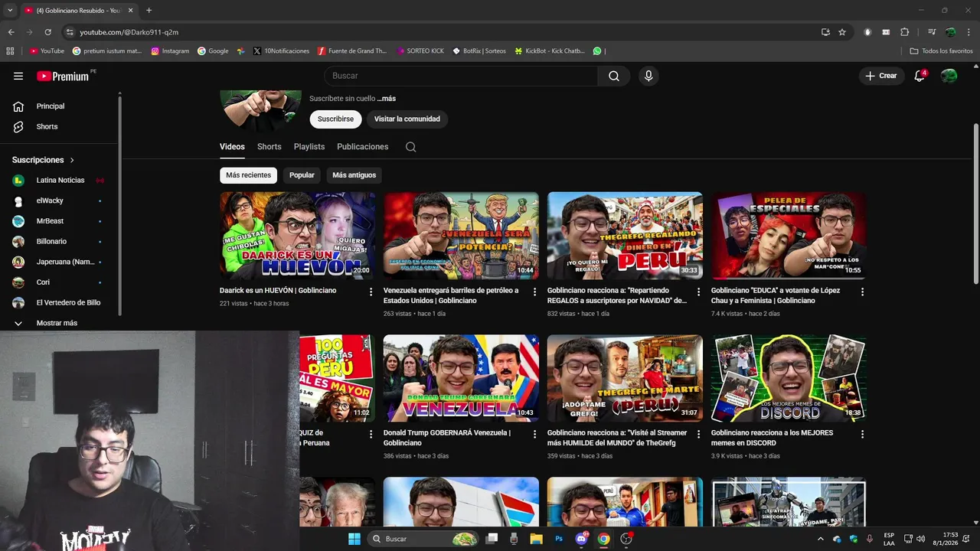Open File Explorer from the taskbar

536,539
